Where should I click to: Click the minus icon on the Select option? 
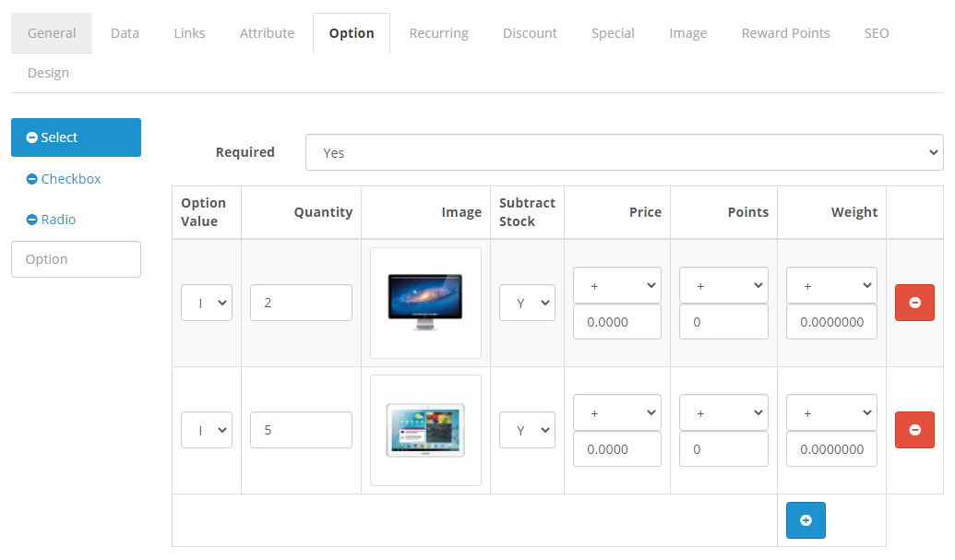point(31,137)
